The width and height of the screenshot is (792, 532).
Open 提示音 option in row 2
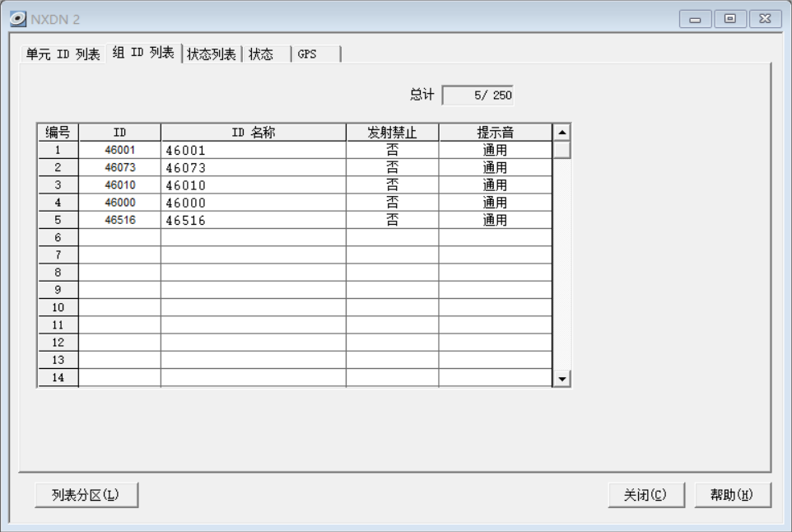[495, 168]
